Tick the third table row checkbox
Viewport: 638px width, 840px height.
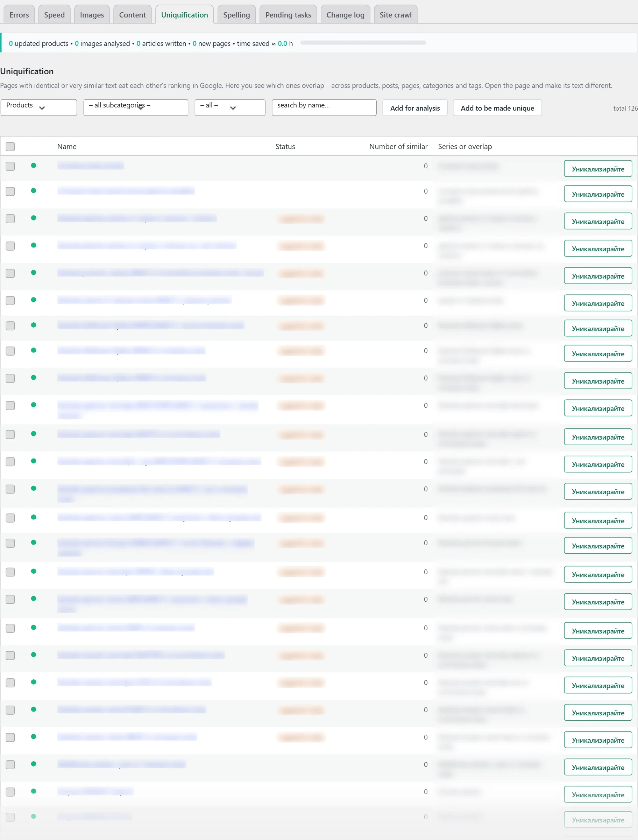10,219
